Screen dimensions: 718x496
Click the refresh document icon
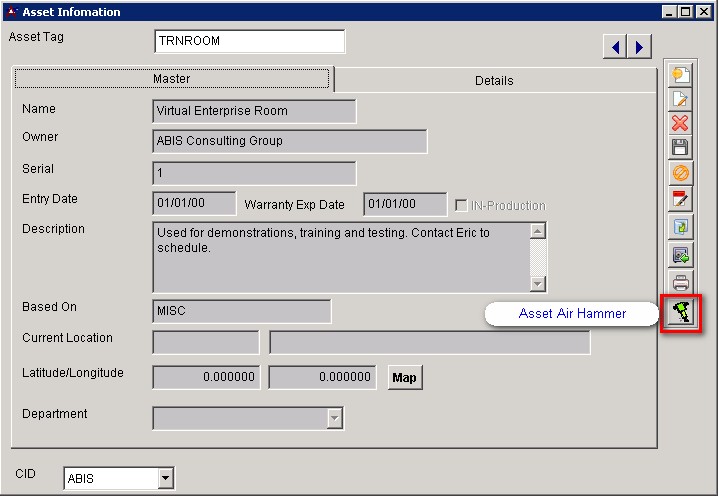coord(680,227)
